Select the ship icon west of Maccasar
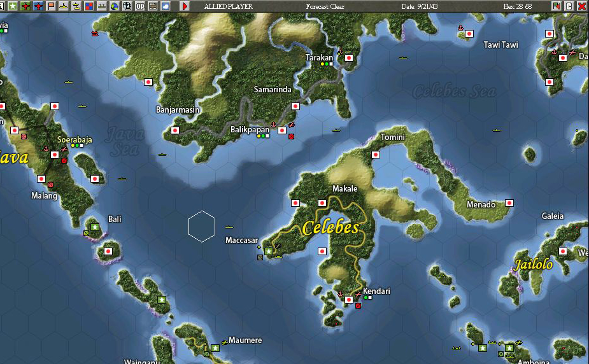589x364 pixels. pos(229,227)
